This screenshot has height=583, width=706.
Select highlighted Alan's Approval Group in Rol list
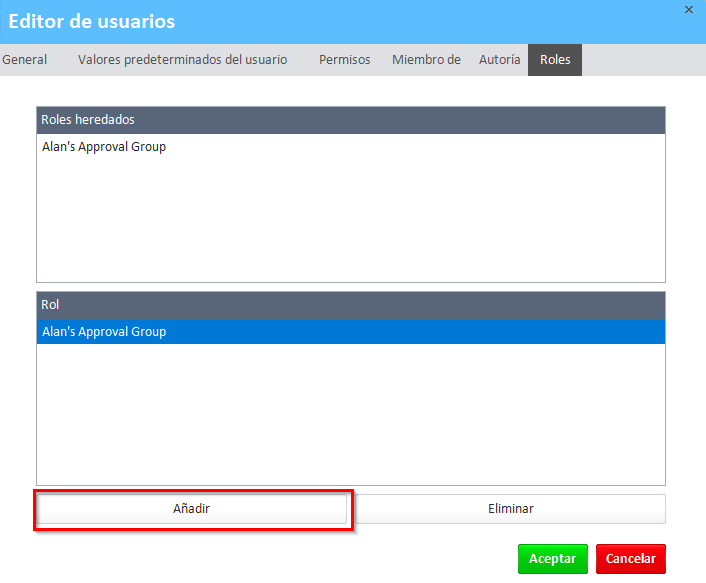(104, 332)
